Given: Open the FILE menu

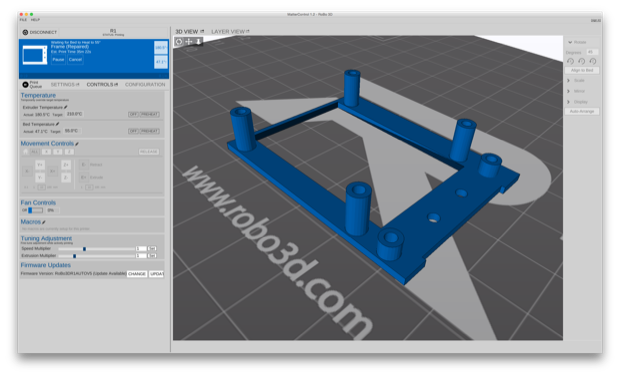Looking at the screenshot, I should pos(23,19).
